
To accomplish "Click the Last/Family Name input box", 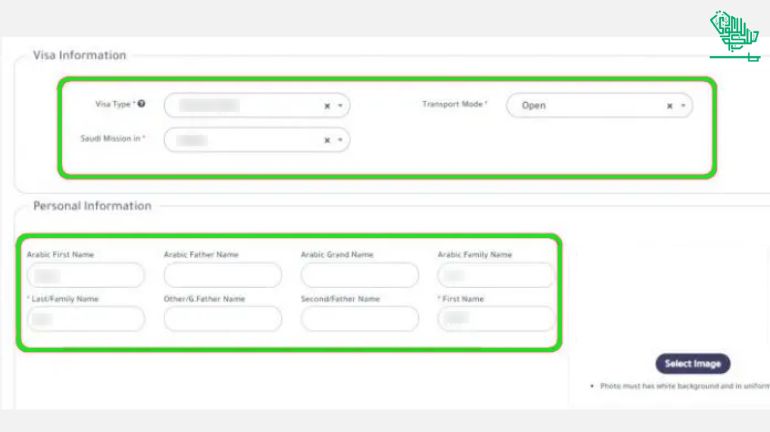I will [86, 319].
